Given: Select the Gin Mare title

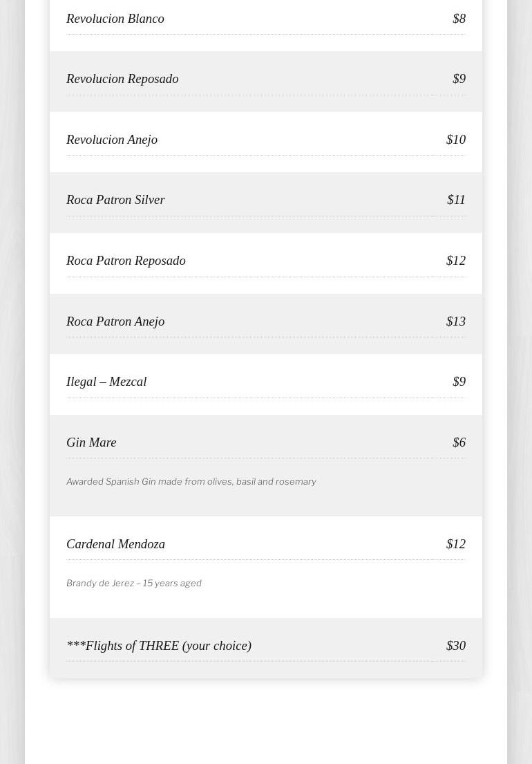Looking at the screenshot, I should [x=91, y=442].
